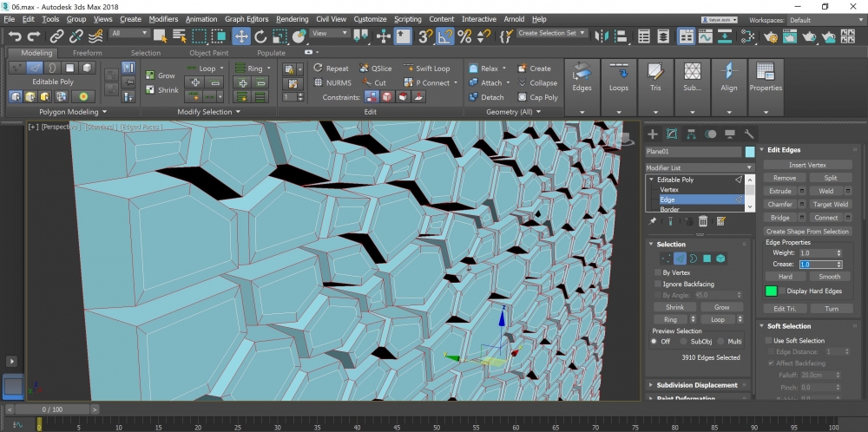The image size is (868, 432).
Task: Click the green hard edges color swatch
Action: point(771,291)
